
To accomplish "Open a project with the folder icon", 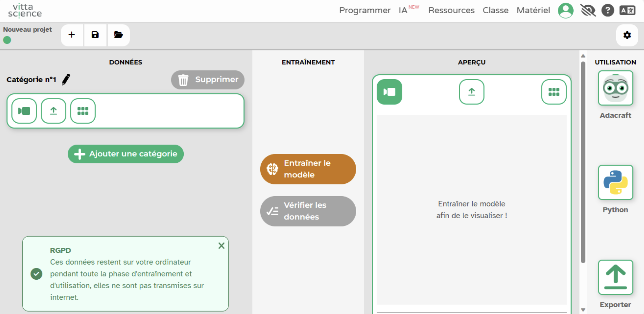I will point(118,35).
